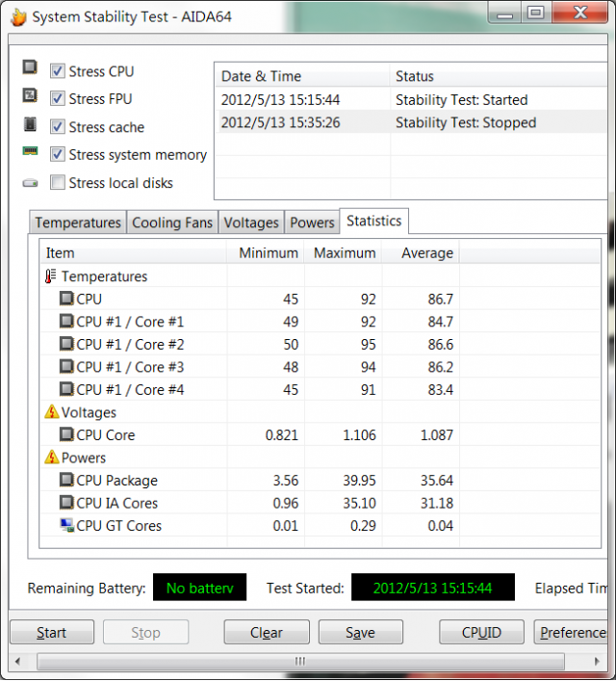
Task: Sort by the Maximum column header
Action: 343,252
